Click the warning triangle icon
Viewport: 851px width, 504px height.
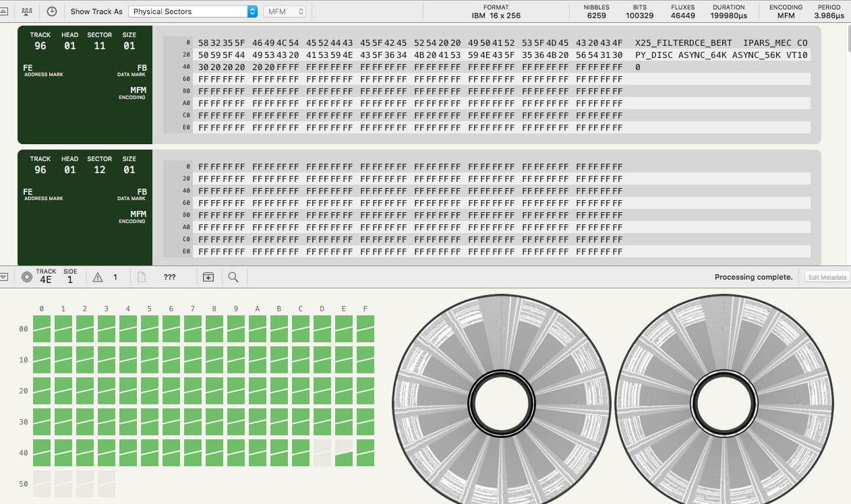pyautogui.click(x=98, y=277)
